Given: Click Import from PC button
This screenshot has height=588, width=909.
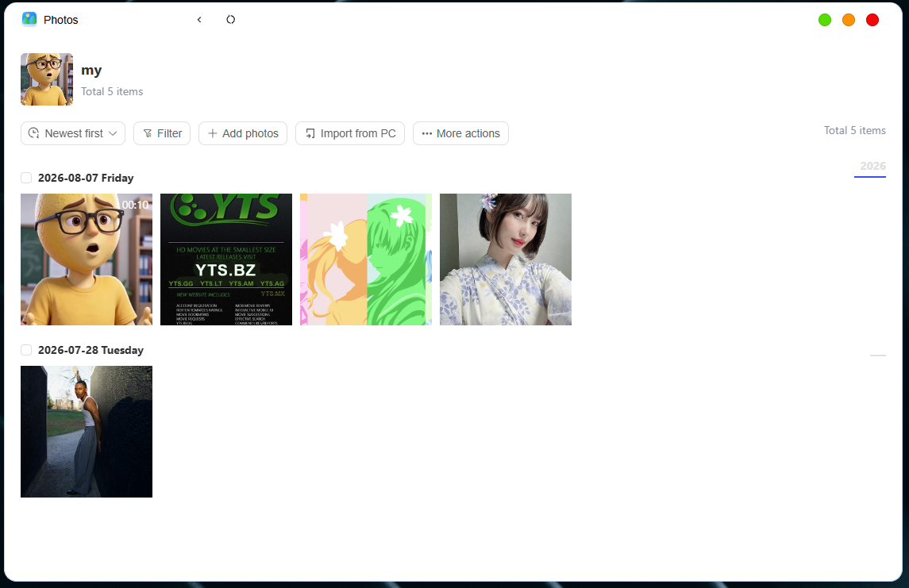Looking at the screenshot, I should tap(350, 133).
